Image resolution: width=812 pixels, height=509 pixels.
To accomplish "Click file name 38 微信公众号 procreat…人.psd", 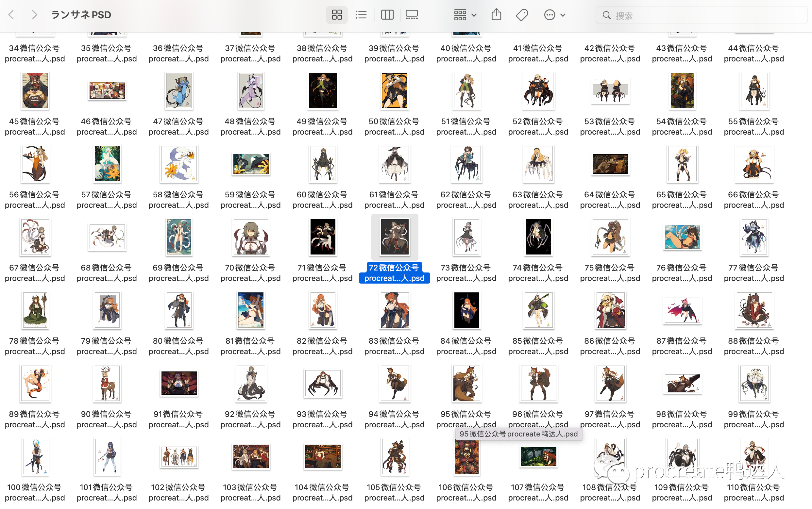I will [x=323, y=54].
